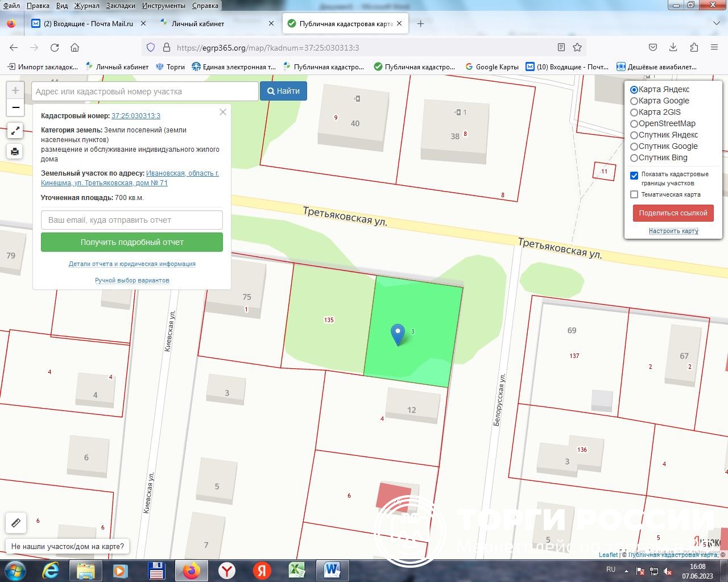Viewport: 728px width, 582px height.
Task: Click Получить подробный отчет button
Action: [x=132, y=242]
